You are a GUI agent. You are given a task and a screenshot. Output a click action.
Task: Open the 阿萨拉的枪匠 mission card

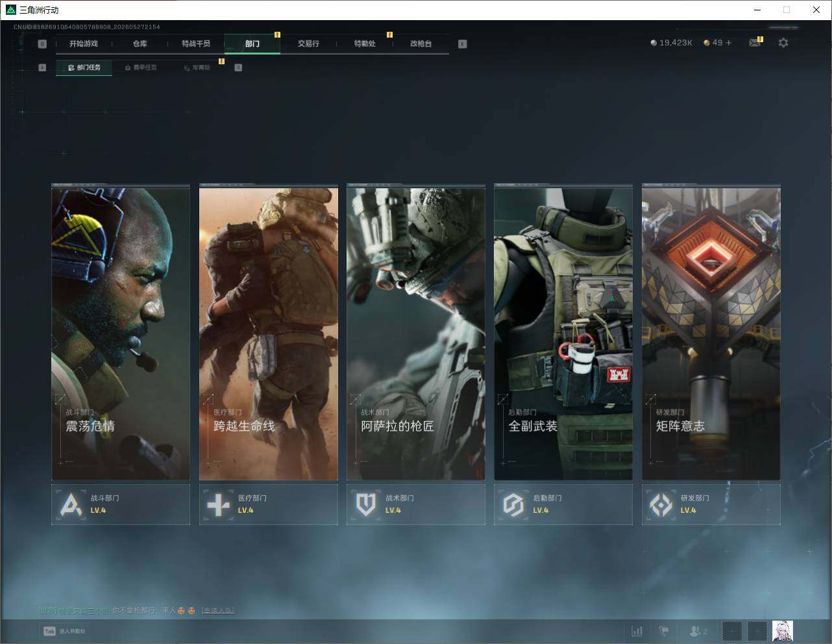pyautogui.click(x=416, y=333)
